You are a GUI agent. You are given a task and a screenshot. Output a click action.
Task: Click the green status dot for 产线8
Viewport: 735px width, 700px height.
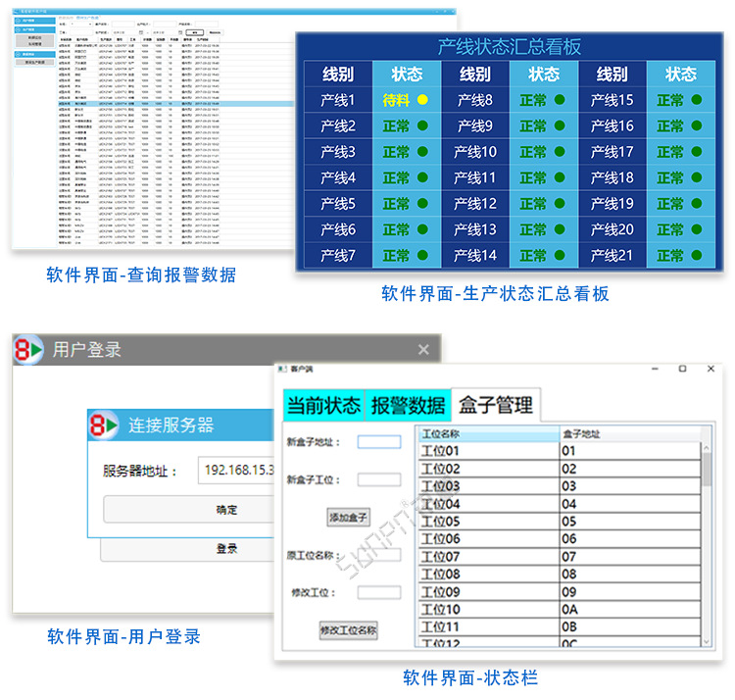(x=560, y=100)
